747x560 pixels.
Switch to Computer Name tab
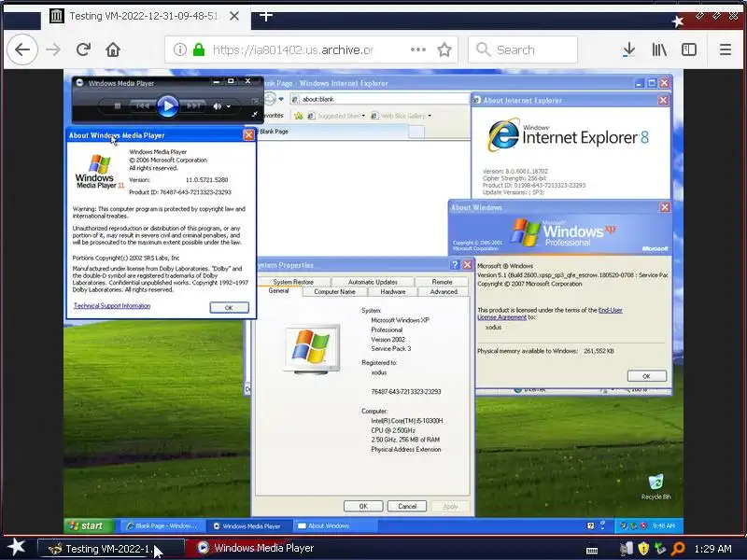tap(334, 291)
